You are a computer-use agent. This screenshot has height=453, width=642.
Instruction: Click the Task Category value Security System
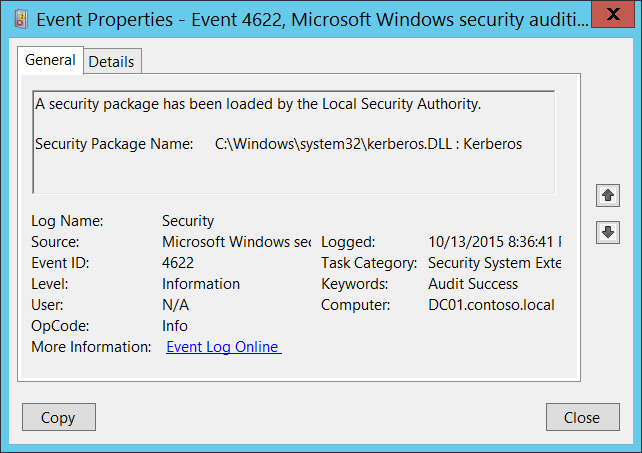coord(493,263)
